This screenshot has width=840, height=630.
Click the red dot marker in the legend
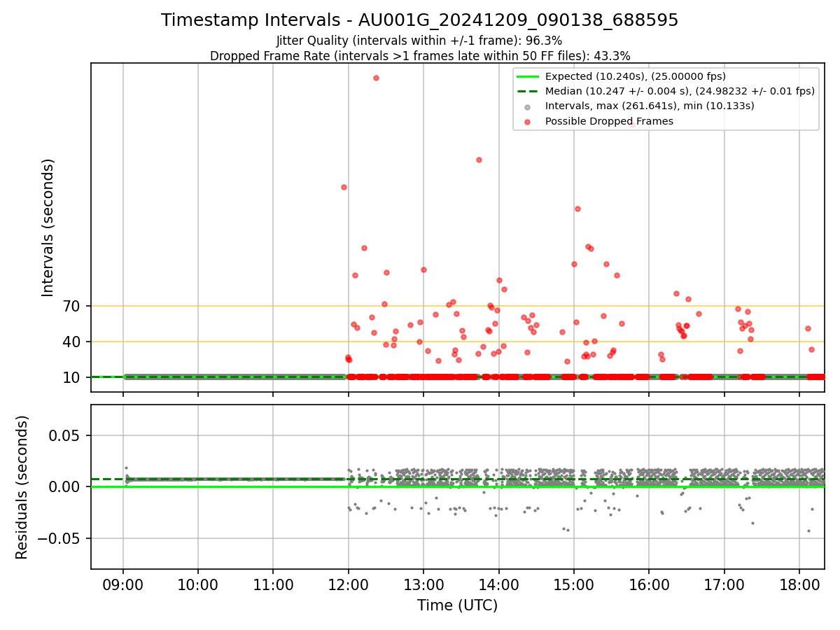click(x=528, y=122)
